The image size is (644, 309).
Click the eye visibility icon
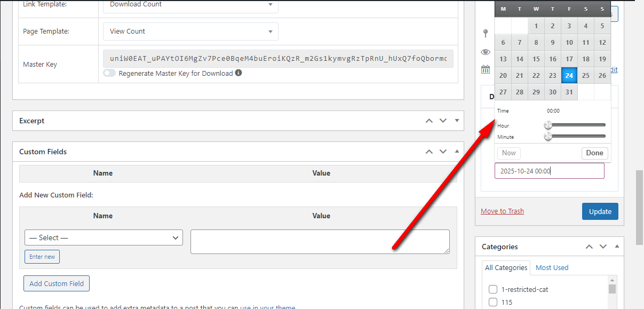pyautogui.click(x=486, y=52)
